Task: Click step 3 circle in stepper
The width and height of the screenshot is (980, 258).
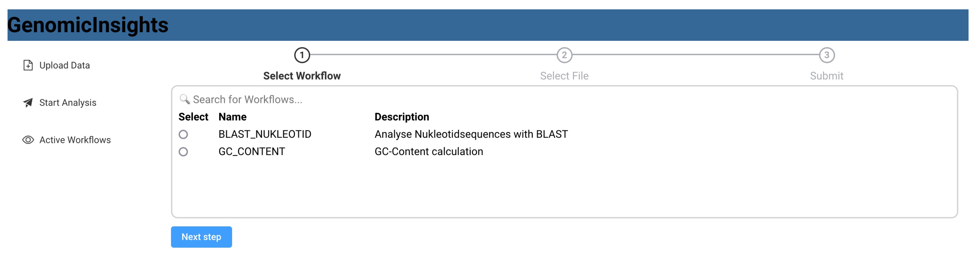Action: (x=826, y=55)
